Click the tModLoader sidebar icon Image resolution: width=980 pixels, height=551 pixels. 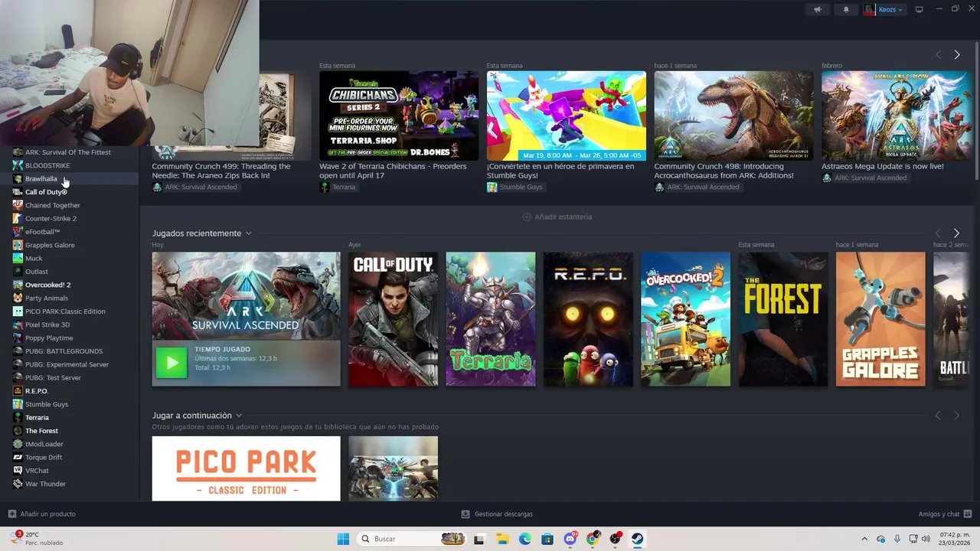(x=18, y=444)
